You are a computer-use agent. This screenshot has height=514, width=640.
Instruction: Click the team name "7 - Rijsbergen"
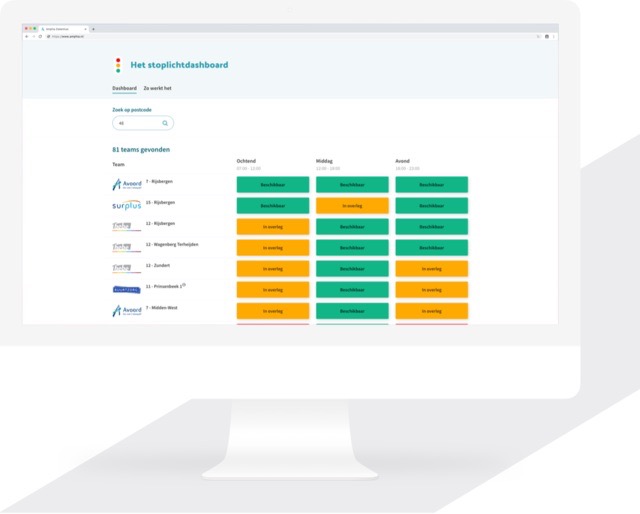point(159,181)
